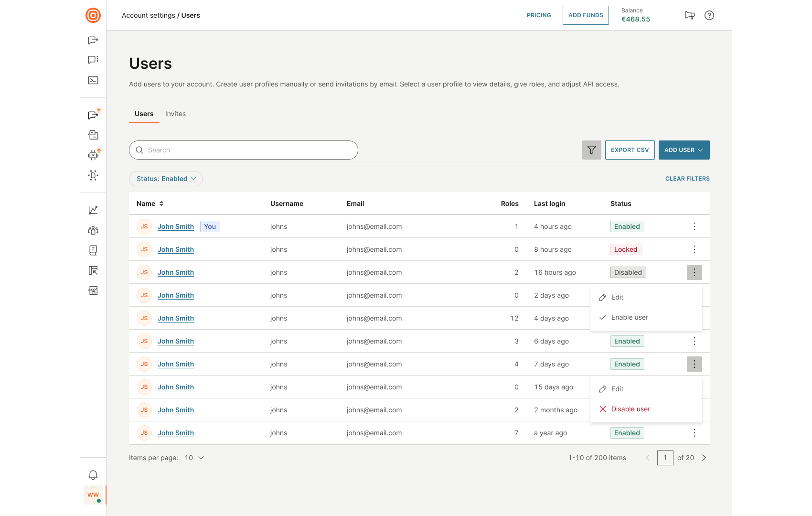This screenshot has height=516, width=812.
Task: Open actions menu for the Locked user row
Action: [694, 249]
